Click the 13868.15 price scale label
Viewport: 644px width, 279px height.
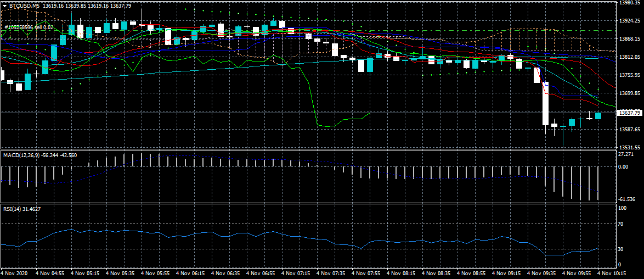point(629,39)
